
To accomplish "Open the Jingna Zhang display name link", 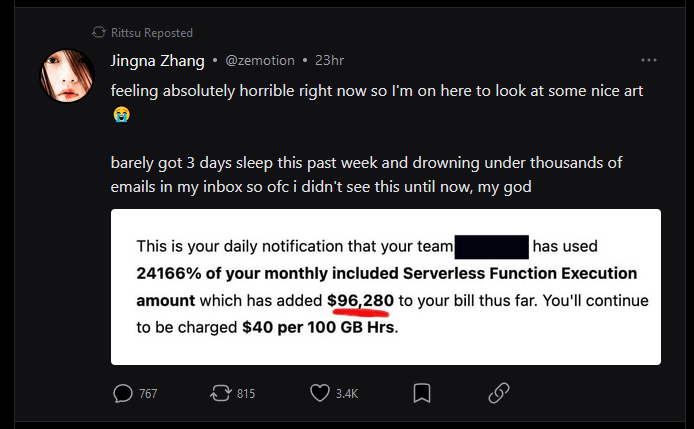I will point(156,60).
